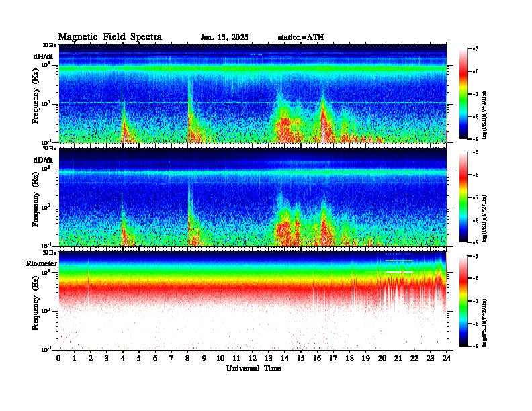Click the log(PSD) label beside dH/dt color bar
The image size is (532, 411).
pos(485,115)
